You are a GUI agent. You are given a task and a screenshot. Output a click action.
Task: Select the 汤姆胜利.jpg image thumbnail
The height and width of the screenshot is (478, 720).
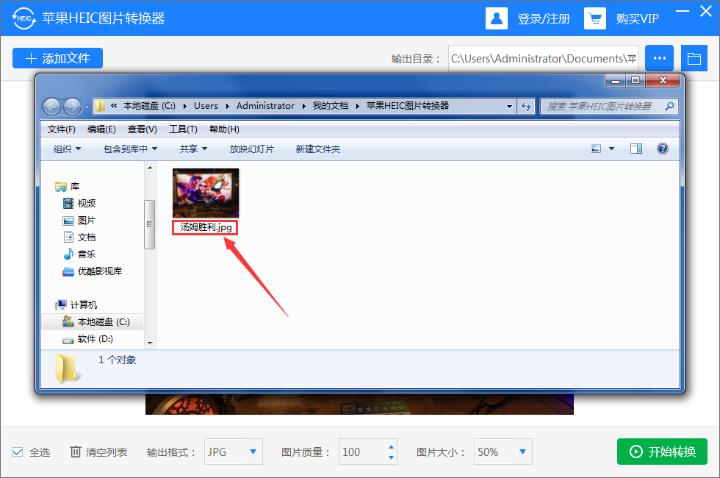click(x=206, y=193)
